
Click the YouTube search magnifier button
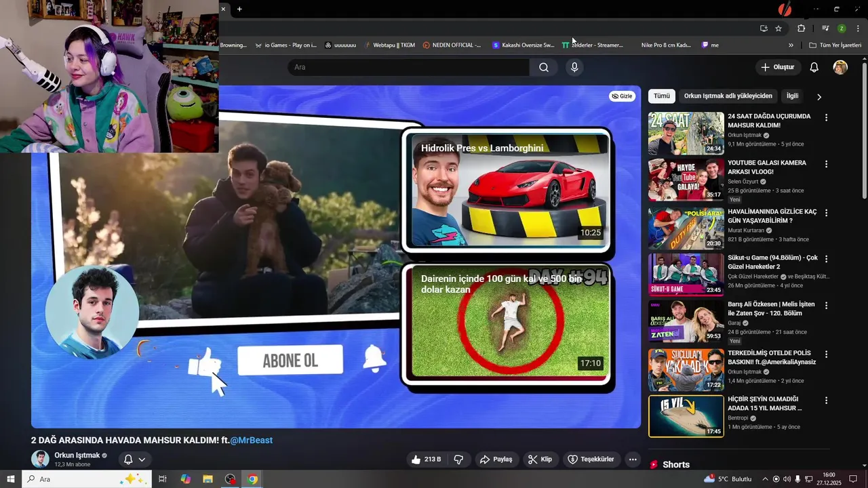click(544, 67)
